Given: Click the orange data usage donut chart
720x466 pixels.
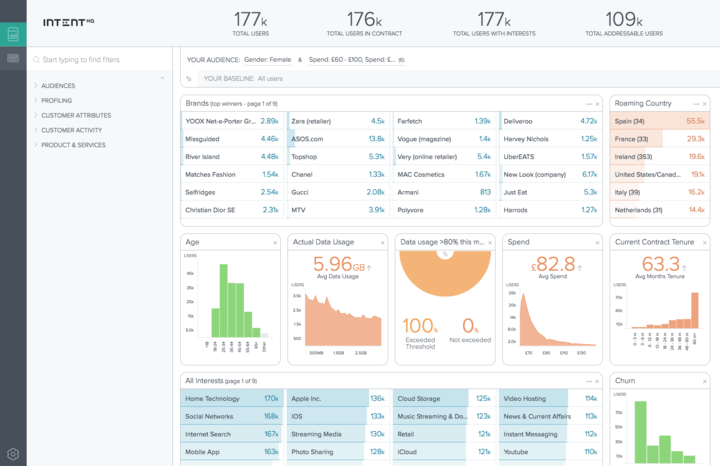Looking at the screenshot, I should 445,280.
